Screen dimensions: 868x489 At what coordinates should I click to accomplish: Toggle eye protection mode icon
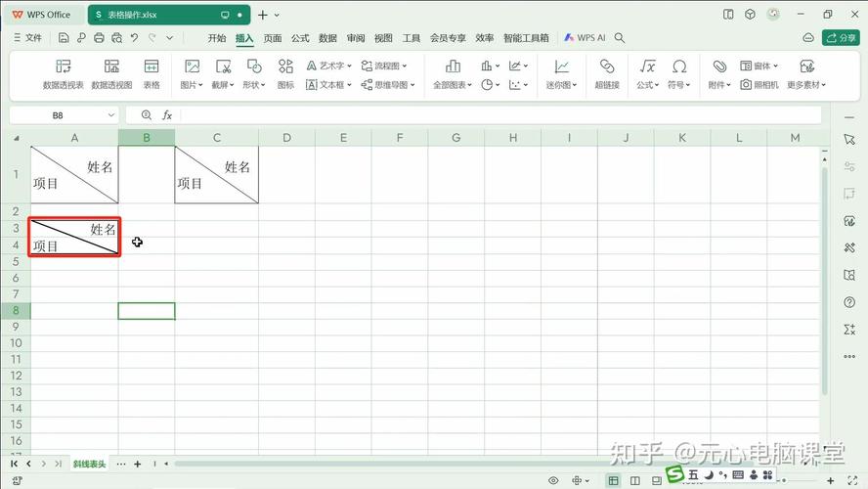pyautogui.click(x=553, y=481)
